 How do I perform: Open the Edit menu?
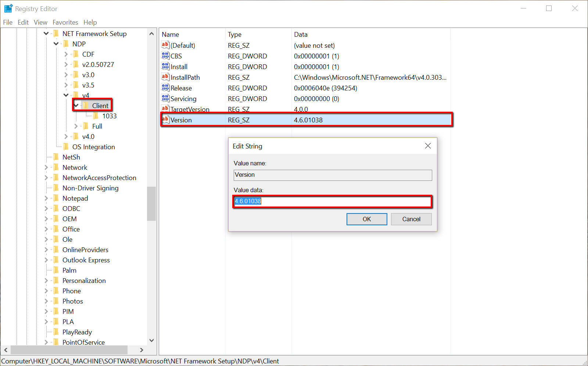23,22
